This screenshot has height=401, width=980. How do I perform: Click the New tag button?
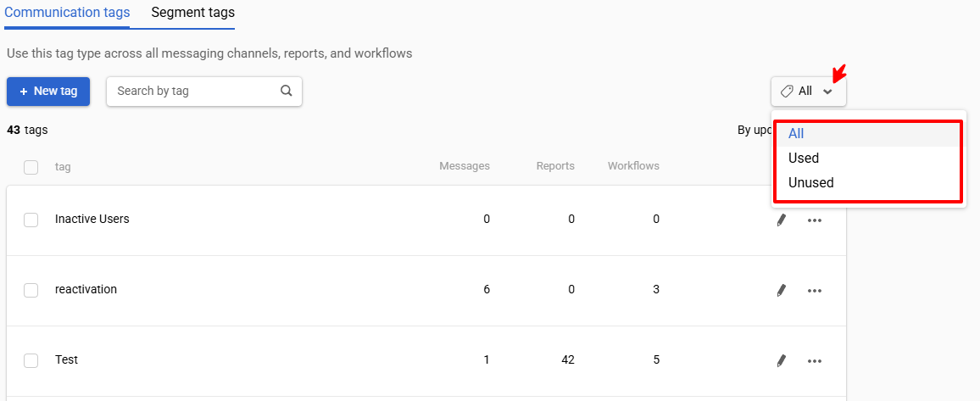click(x=49, y=92)
